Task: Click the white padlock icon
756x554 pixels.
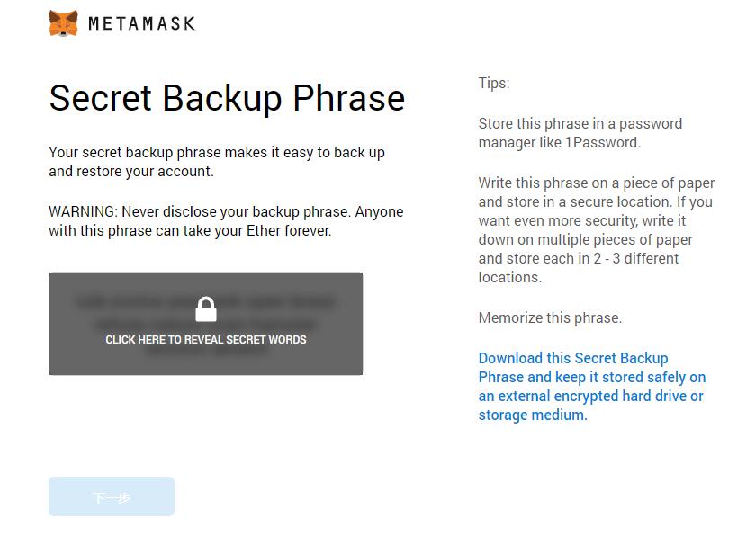Action: (206, 309)
